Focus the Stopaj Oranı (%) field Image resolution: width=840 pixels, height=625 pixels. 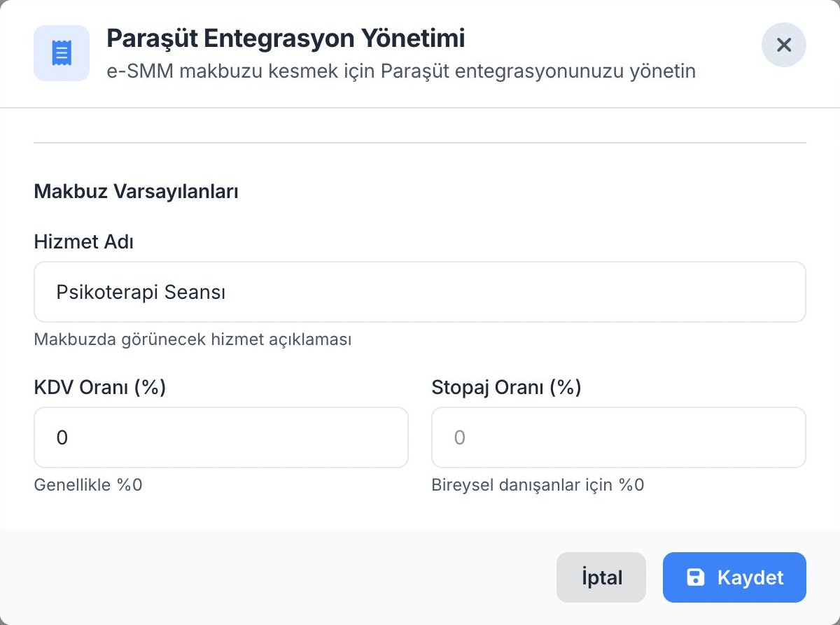tap(619, 437)
